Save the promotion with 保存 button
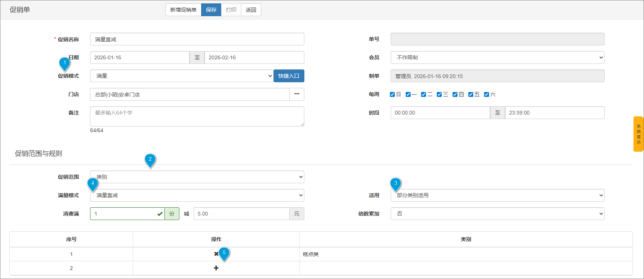Viewport: 644px width, 279px height. pos(211,10)
